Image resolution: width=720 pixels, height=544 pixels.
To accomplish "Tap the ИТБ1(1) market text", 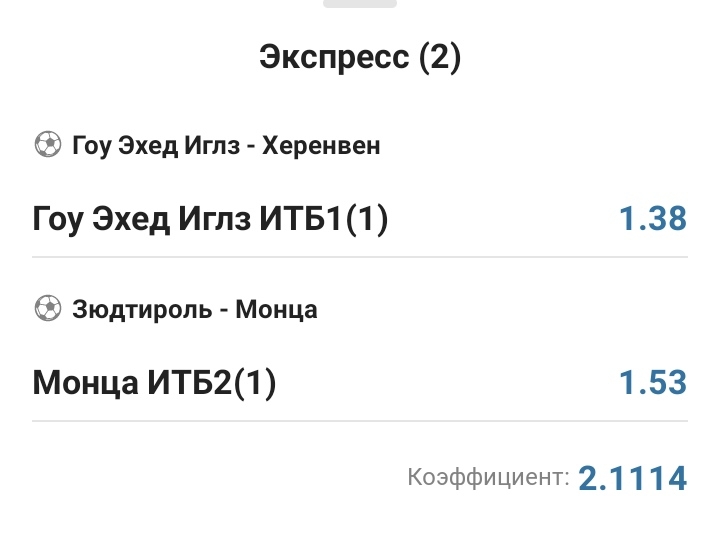I will [x=323, y=218].
